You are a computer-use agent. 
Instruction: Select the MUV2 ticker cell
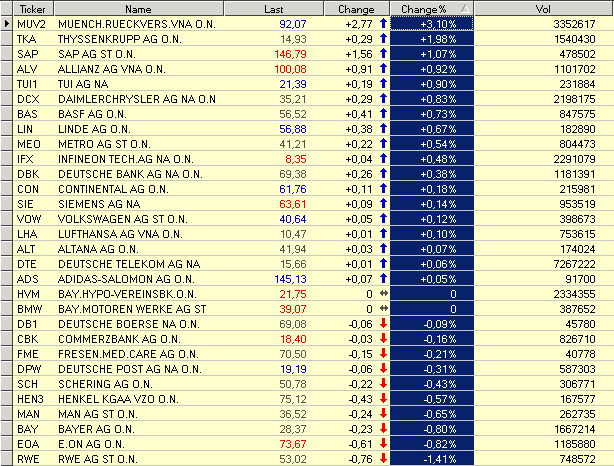[x=31, y=24]
